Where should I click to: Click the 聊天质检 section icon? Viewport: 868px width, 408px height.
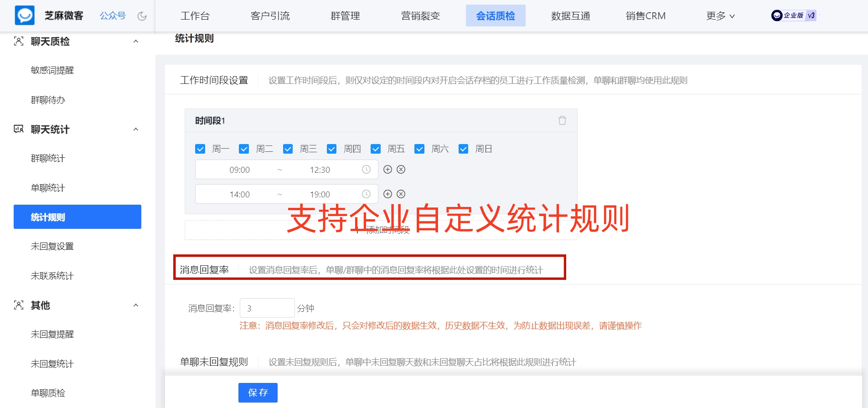pos(19,41)
